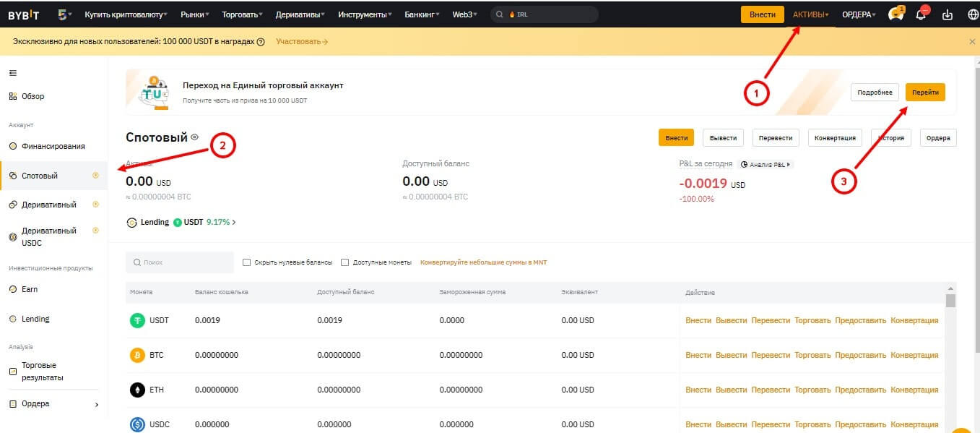Viewport: 980px width, 433px height.
Task: Click the coin search field
Action: click(x=180, y=262)
